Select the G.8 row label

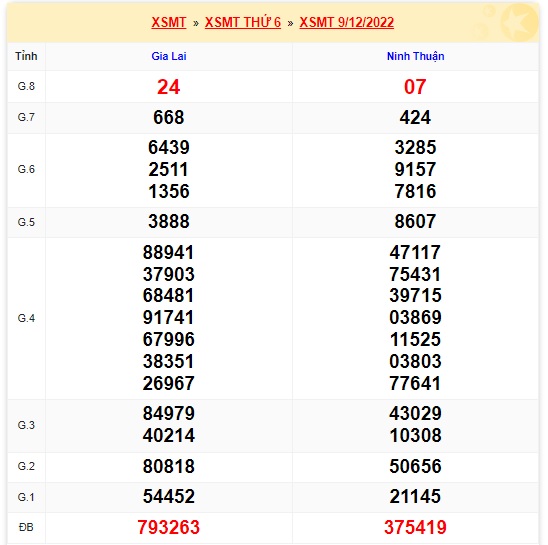[26, 86]
